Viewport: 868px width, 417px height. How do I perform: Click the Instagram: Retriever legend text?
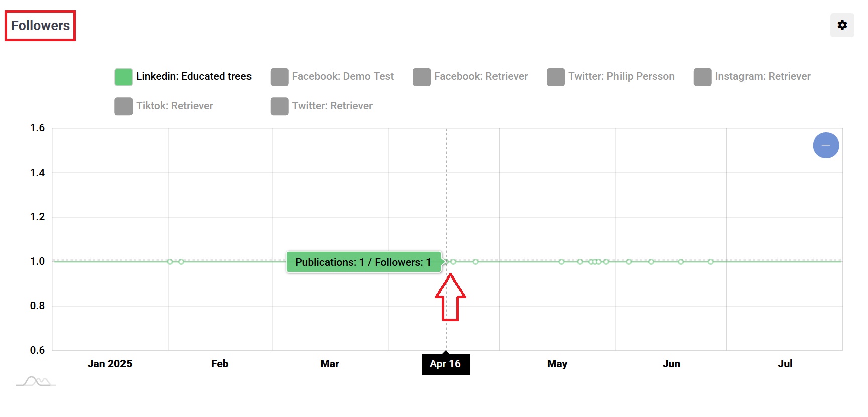(763, 76)
